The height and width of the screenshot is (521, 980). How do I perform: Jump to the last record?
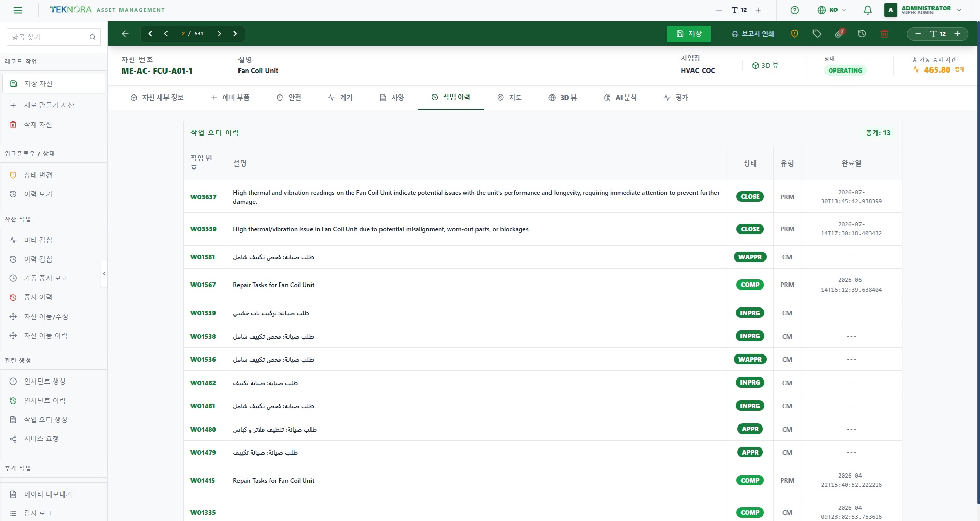point(235,34)
